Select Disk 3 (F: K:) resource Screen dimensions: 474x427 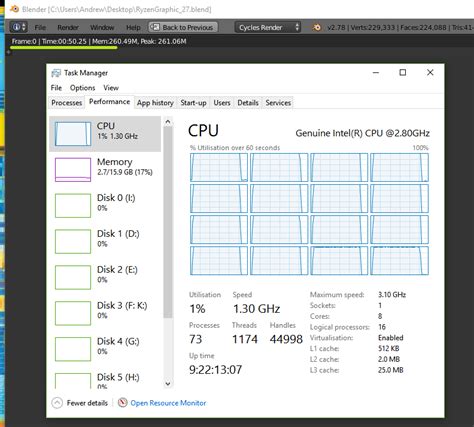[105, 313]
